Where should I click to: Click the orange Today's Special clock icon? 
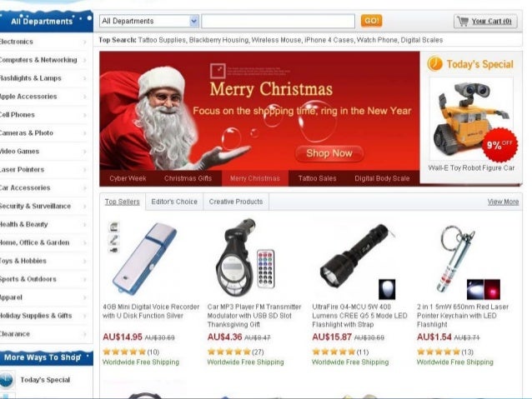pos(435,63)
